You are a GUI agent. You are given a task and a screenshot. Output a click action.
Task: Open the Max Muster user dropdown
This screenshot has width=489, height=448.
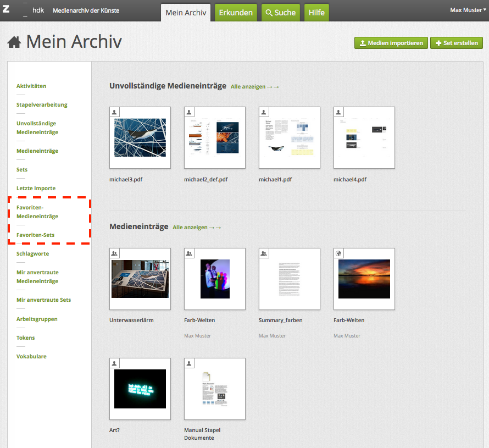pyautogui.click(x=466, y=10)
